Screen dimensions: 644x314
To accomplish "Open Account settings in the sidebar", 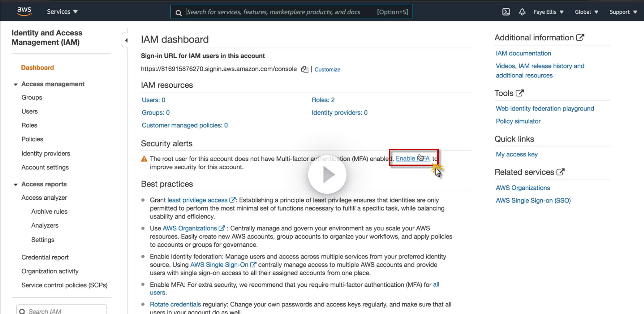I will tap(45, 168).
